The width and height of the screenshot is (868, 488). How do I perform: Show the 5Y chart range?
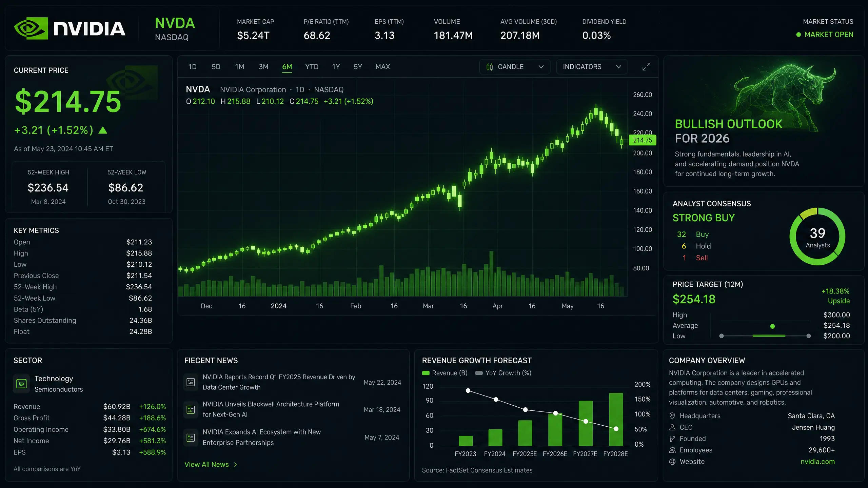358,67
